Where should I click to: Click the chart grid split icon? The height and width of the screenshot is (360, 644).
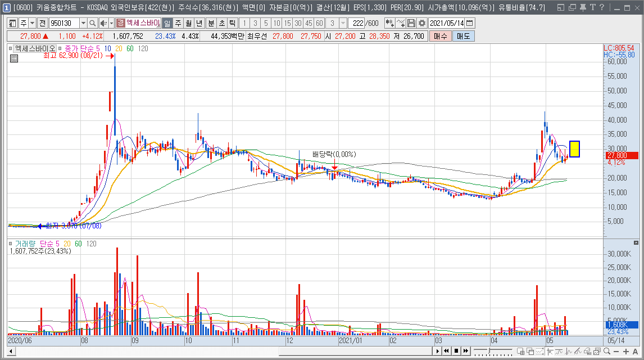[x=521, y=352]
